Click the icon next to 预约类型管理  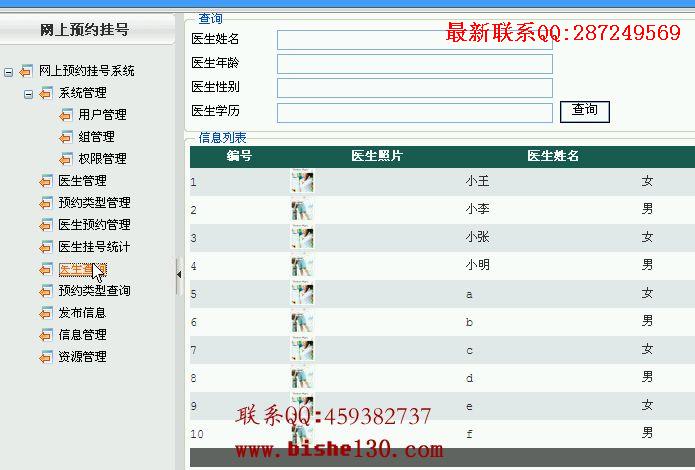click(46, 203)
